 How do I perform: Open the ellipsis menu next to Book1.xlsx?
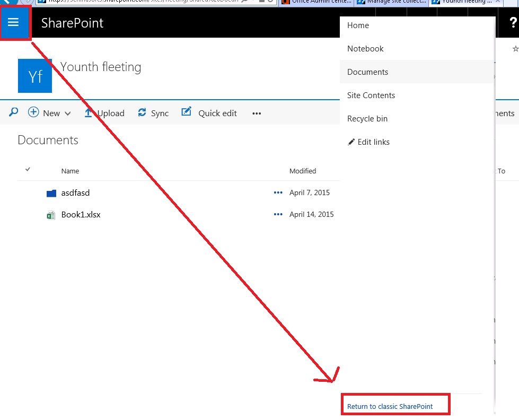(x=278, y=214)
